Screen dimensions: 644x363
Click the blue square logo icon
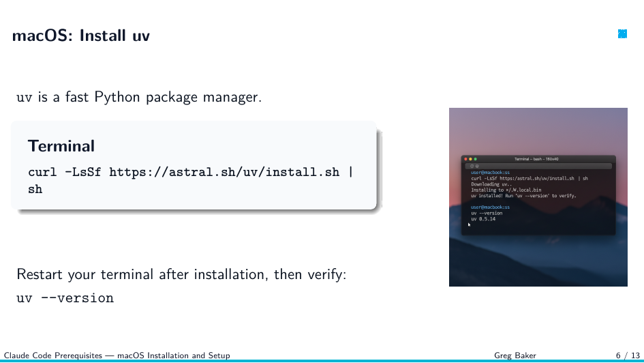click(622, 33)
